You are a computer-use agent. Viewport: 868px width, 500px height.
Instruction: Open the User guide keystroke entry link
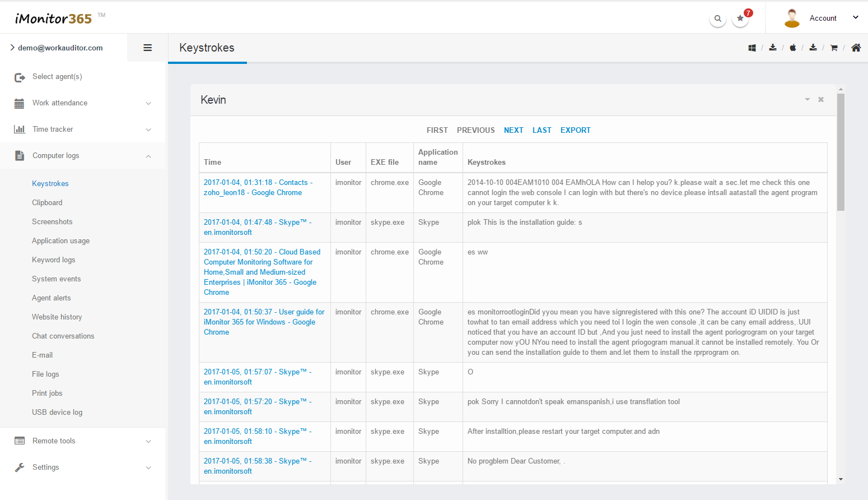(264, 322)
